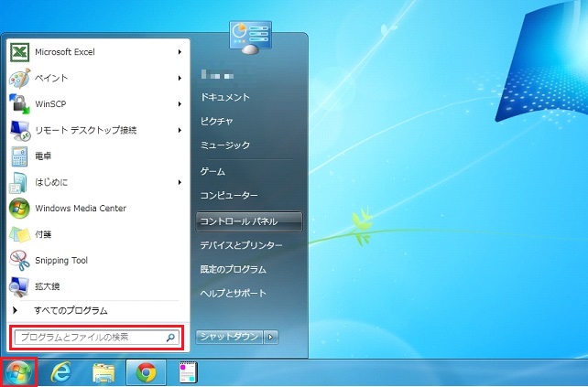Open ピクチャ (Pictures)

pos(217,122)
